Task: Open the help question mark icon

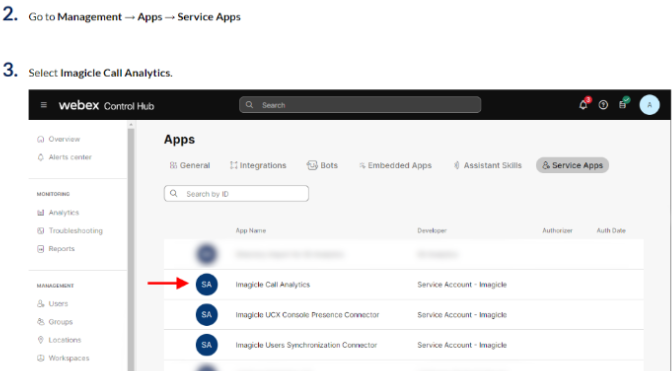Action: (x=603, y=105)
